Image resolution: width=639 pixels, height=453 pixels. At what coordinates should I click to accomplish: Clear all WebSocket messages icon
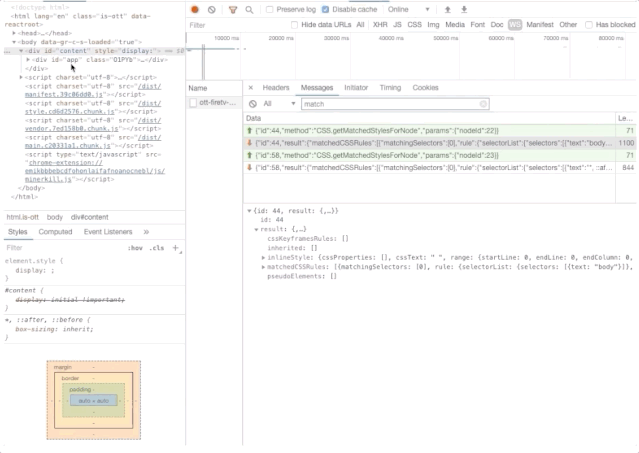coord(253,104)
